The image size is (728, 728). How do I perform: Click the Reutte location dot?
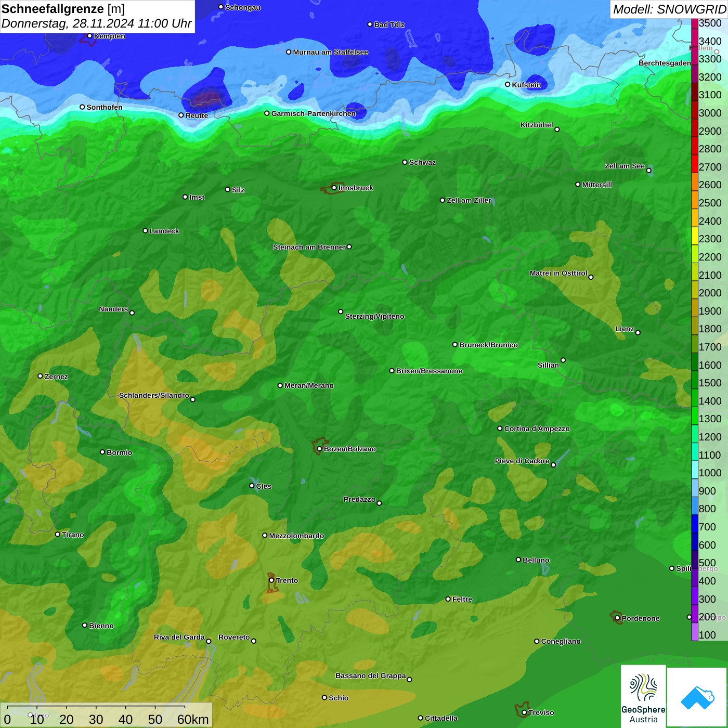pyautogui.click(x=181, y=115)
